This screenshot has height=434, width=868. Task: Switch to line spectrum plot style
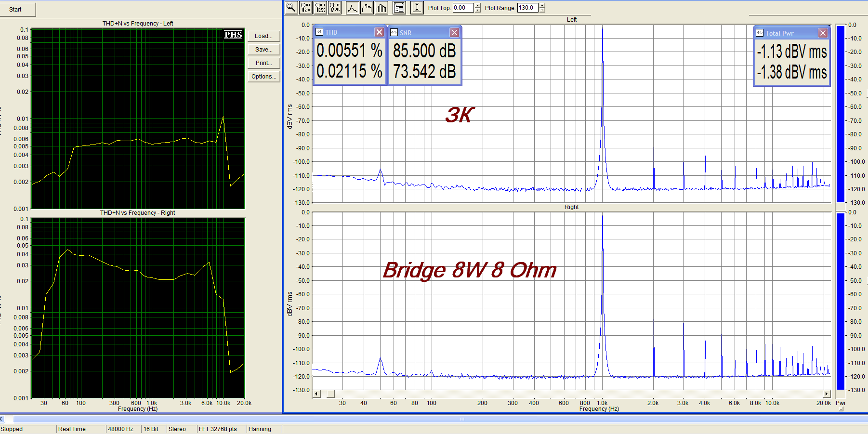(x=353, y=7)
